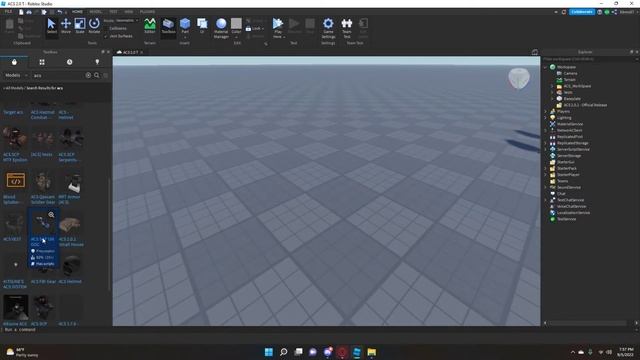Launch Team Test
The image size is (640, 360).
click(347, 28)
